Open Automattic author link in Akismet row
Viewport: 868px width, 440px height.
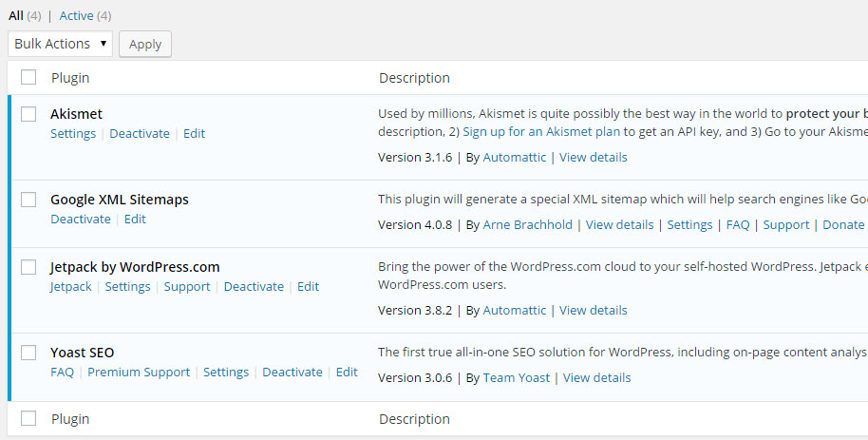click(x=515, y=158)
